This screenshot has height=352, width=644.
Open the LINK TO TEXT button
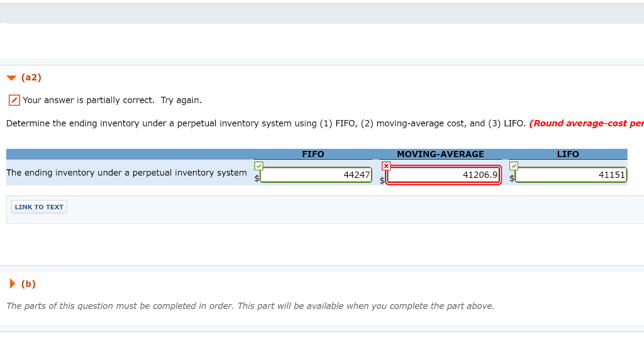(x=39, y=207)
